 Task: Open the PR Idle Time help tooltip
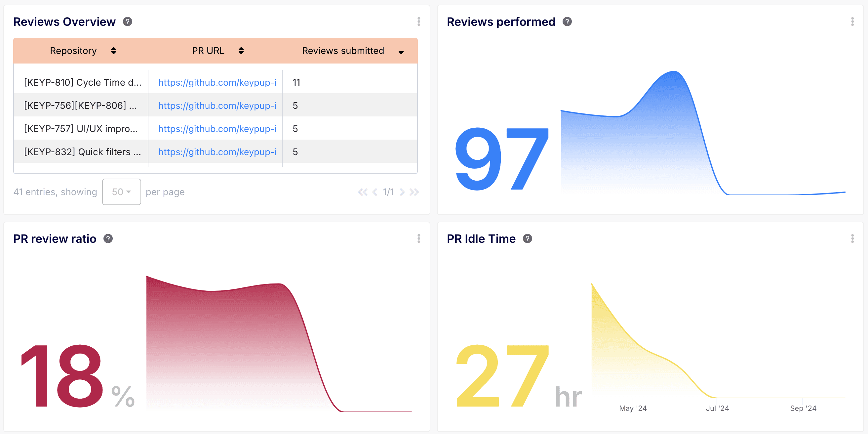[528, 239]
